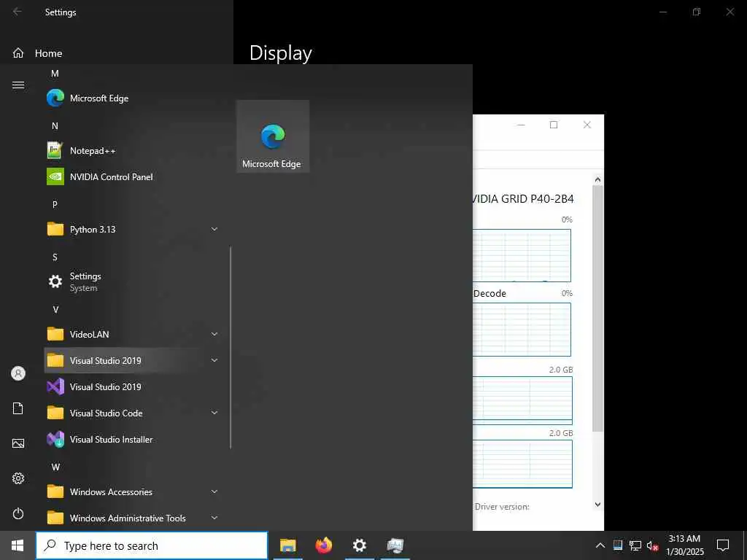This screenshot has height=560, width=747.
Task: Open Settings gear in Start sidebar
Action: tap(18, 478)
